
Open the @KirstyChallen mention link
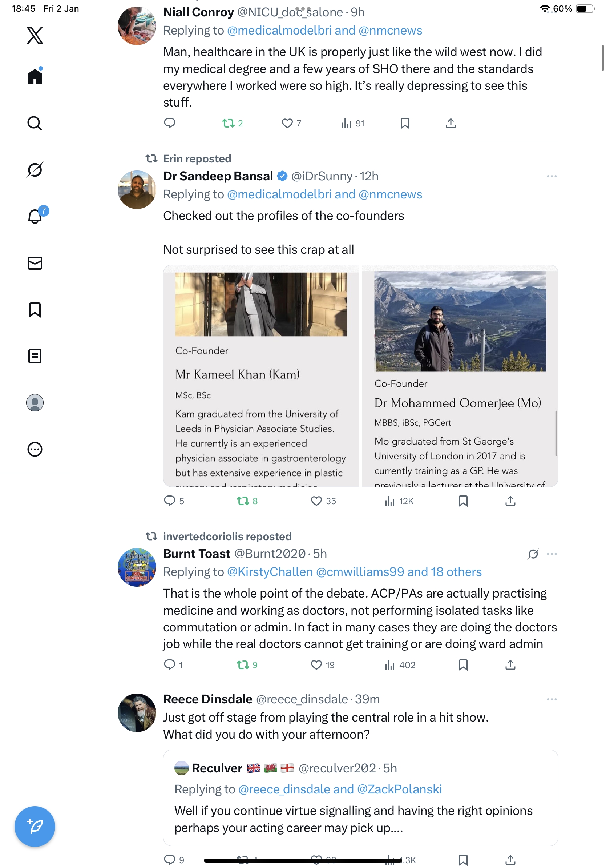(x=270, y=572)
